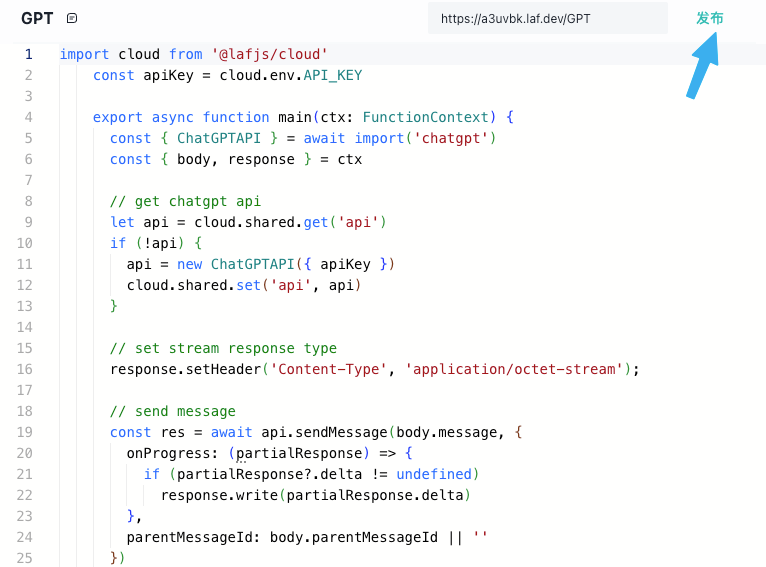Viewport: 766px width, 567px height.
Task: Place cursor on response.write on line 23
Action: (210, 495)
